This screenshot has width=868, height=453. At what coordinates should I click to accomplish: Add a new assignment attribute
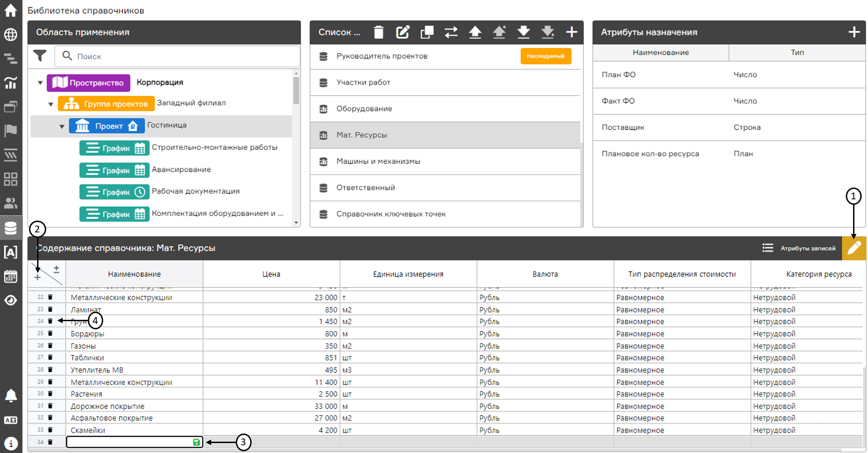[854, 32]
